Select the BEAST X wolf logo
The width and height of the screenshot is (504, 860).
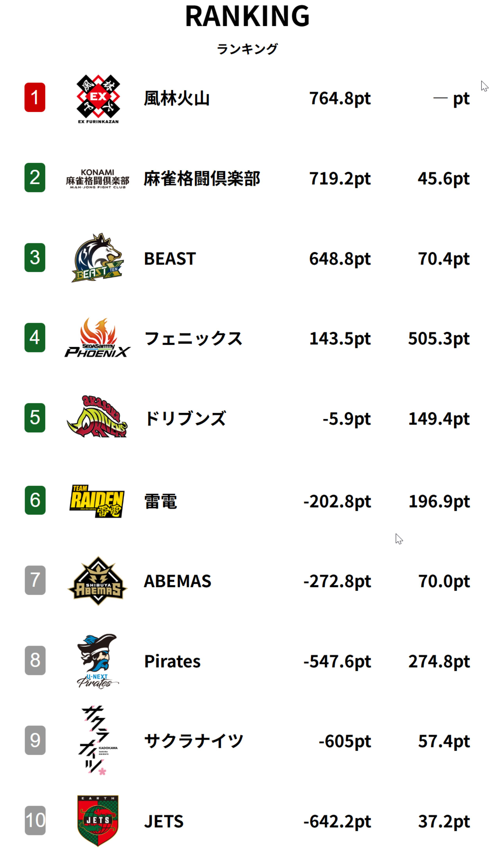(x=98, y=258)
